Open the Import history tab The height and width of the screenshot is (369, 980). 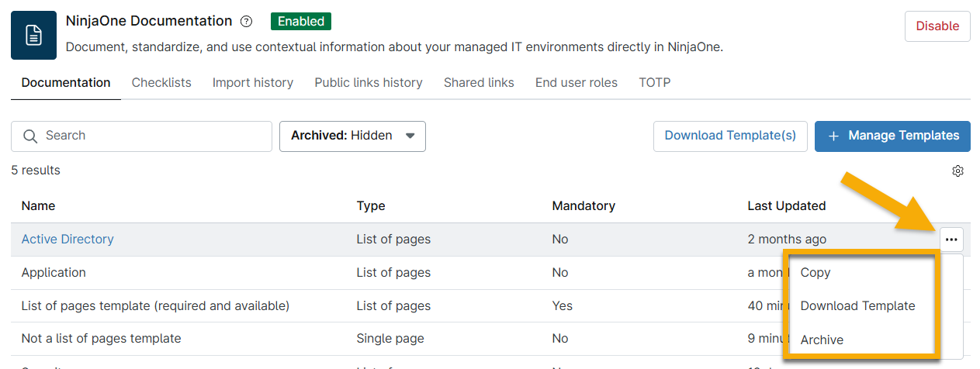[x=252, y=83]
